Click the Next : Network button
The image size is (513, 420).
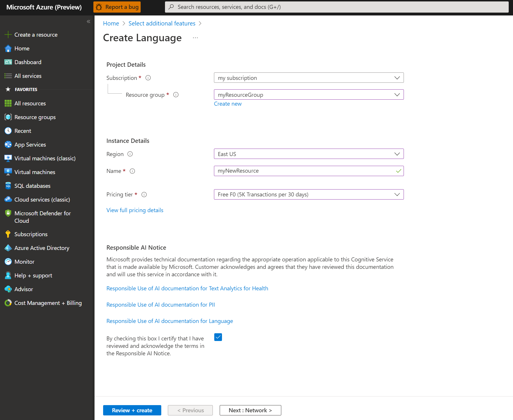pyautogui.click(x=250, y=410)
